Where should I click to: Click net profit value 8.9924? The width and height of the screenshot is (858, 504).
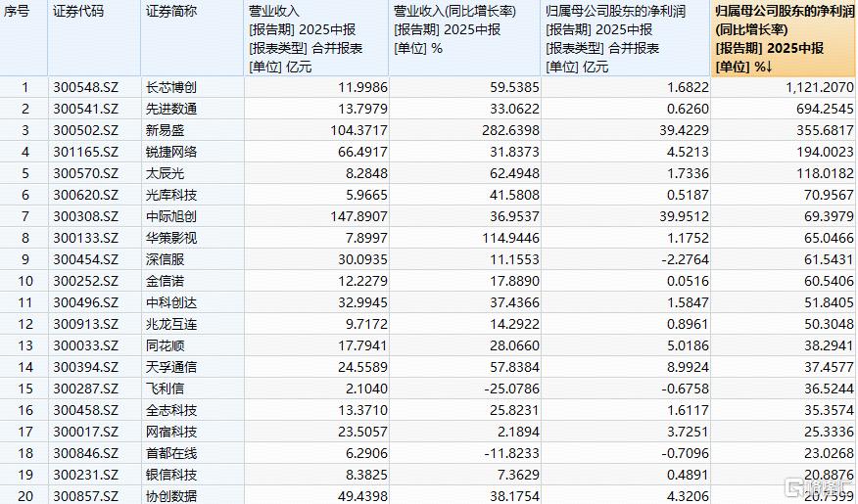pos(689,367)
